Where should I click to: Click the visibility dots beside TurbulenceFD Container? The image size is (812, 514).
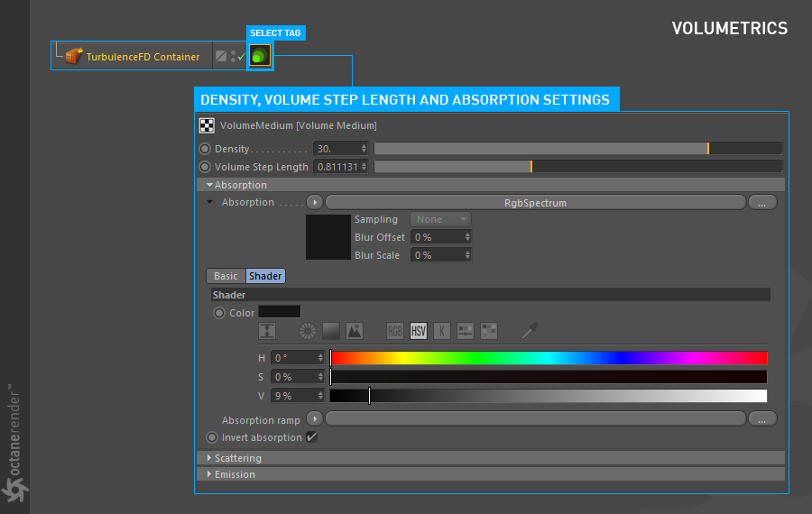click(x=233, y=57)
